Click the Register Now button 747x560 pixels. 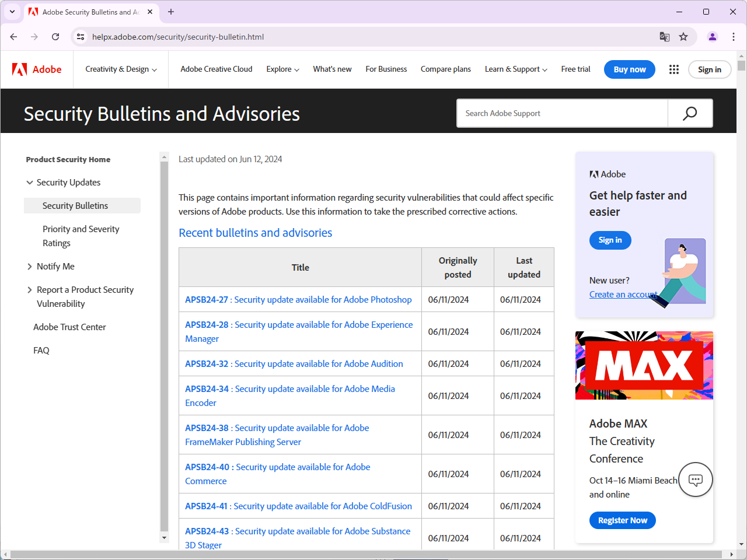click(x=623, y=520)
